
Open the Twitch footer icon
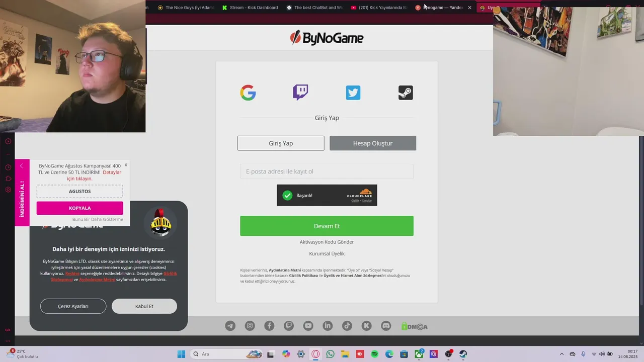coord(288,326)
